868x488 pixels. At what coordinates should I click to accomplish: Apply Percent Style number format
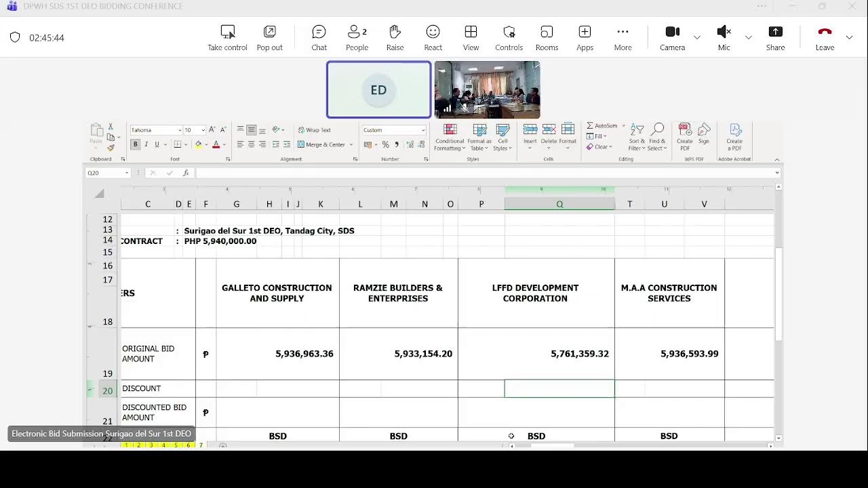point(386,144)
